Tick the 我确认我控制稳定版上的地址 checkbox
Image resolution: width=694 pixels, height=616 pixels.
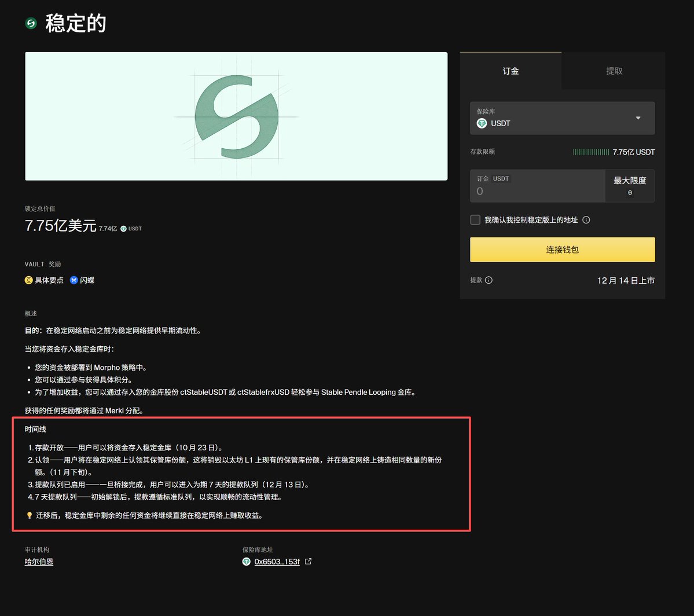tap(475, 220)
